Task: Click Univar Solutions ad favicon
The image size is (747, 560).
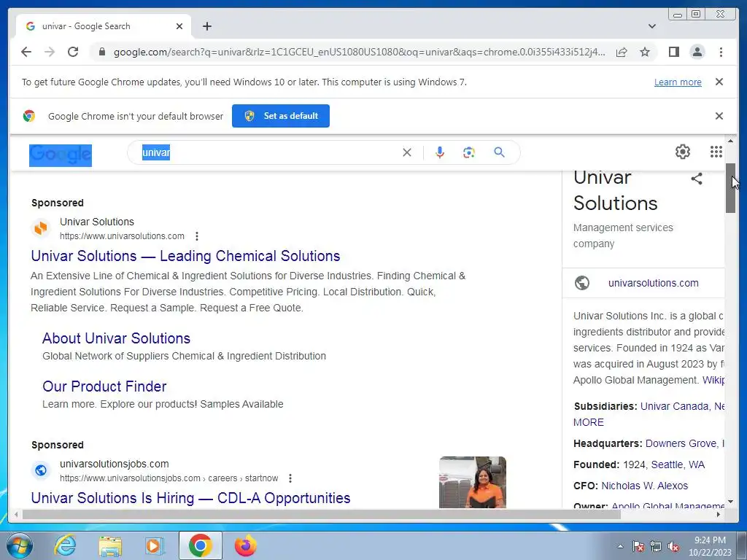Action: (41, 228)
